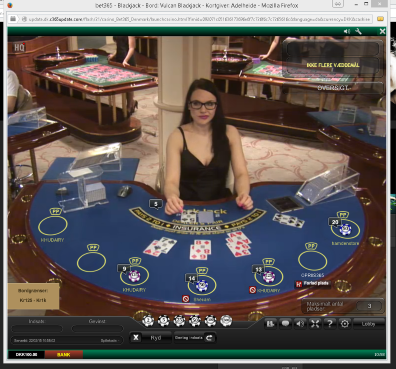Click yellow icon at address bar end
The image size is (396, 369).
coord(380,19)
